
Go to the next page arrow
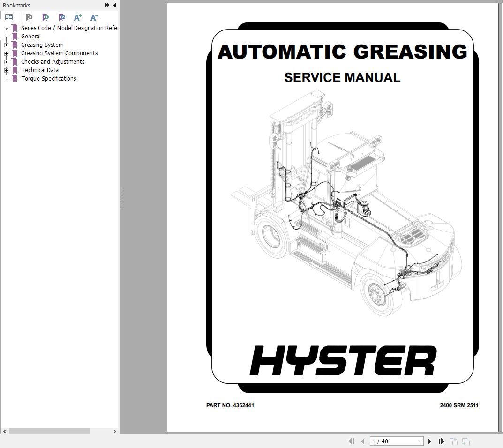[429, 441]
